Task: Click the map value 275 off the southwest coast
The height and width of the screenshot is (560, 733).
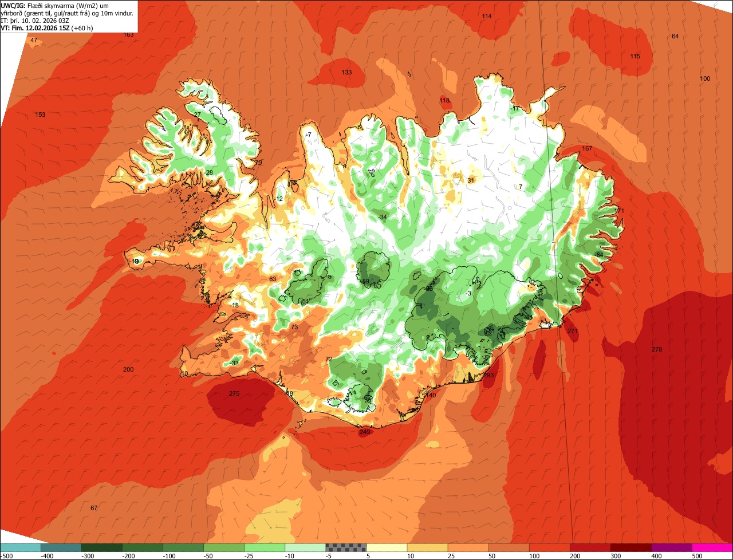Action: coord(234,393)
